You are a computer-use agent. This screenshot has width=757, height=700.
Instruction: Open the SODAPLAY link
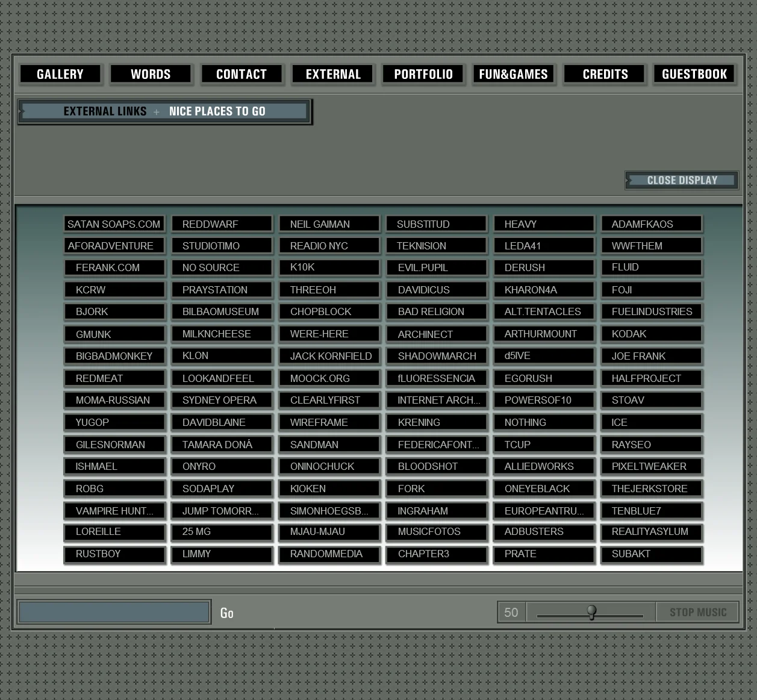pyautogui.click(x=222, y=489)
